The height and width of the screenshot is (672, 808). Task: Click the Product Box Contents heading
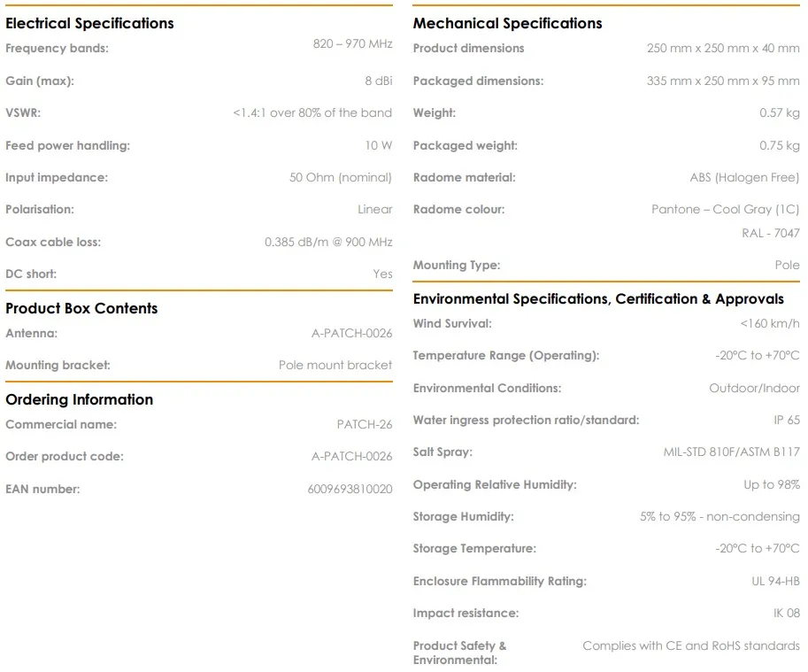(x=81, y=308)
